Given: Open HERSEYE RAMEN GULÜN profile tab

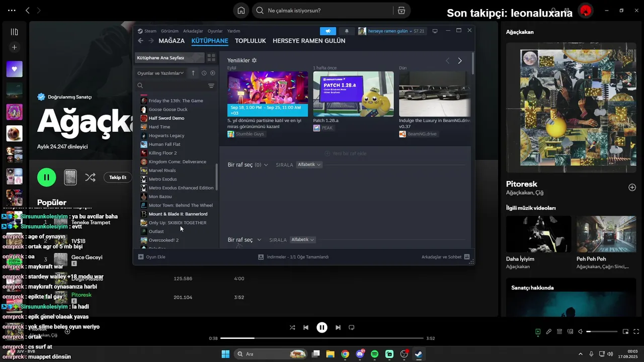Looking at the screenshot, I should coord(309,41).
